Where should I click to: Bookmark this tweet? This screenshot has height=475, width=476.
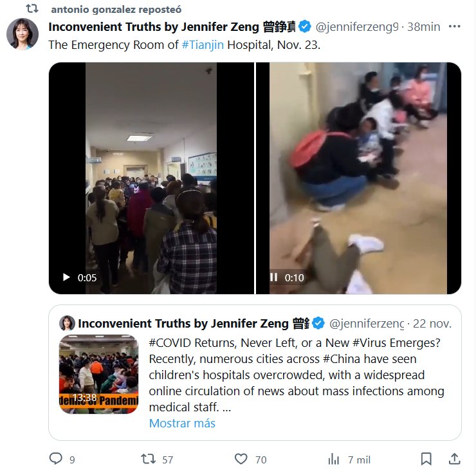point(426,459)
